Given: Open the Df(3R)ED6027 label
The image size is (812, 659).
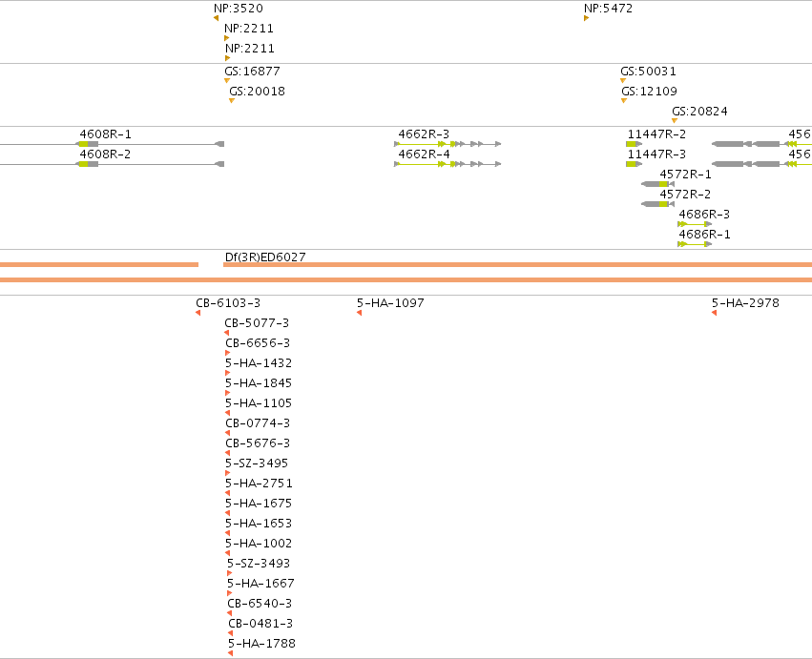Looking at the screenshot, I should 265,257.
